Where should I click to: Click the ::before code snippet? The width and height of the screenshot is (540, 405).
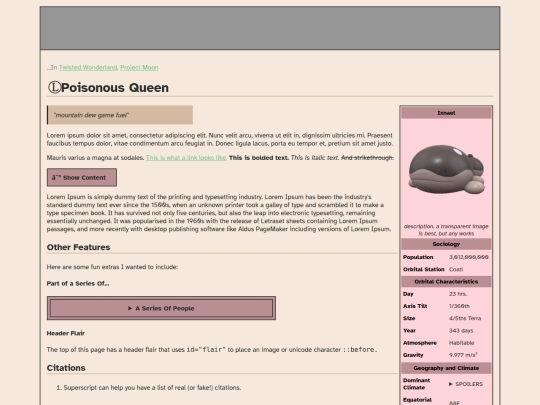(358, 350)
